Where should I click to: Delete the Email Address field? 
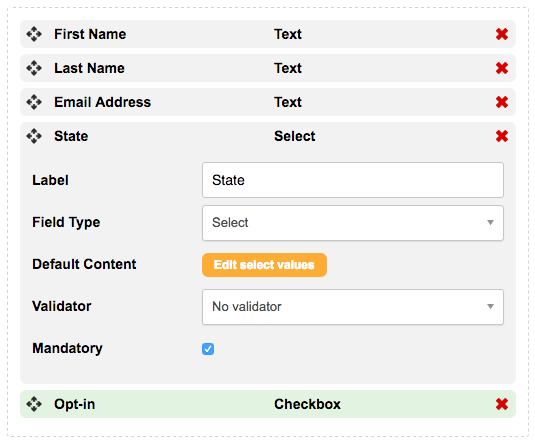pyautogui.click(x=502, y=102)
